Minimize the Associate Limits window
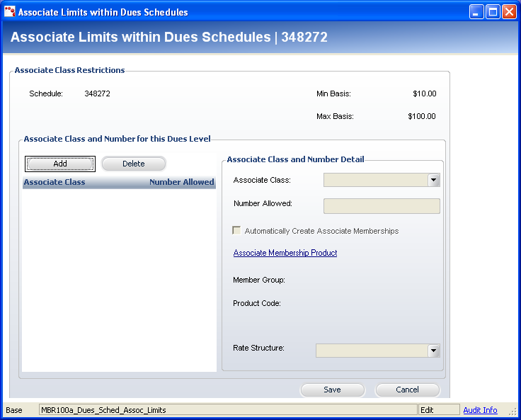 click(x=476, y=12)
